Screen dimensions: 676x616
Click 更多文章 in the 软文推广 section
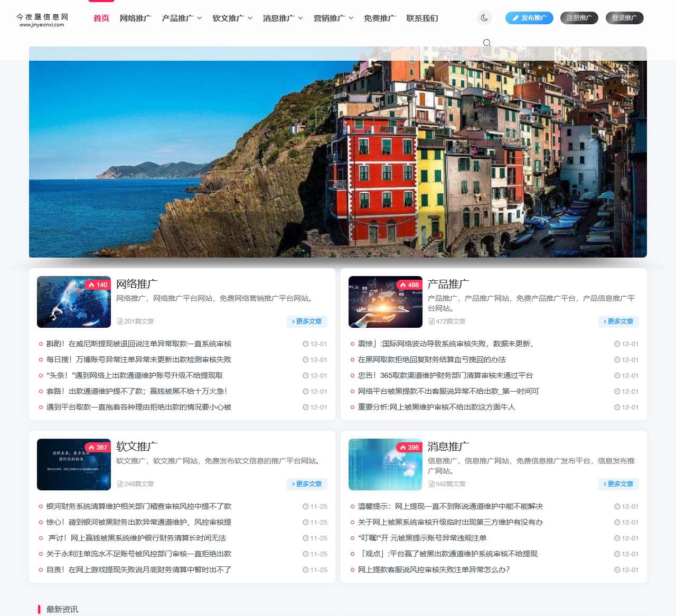(307, 484)
